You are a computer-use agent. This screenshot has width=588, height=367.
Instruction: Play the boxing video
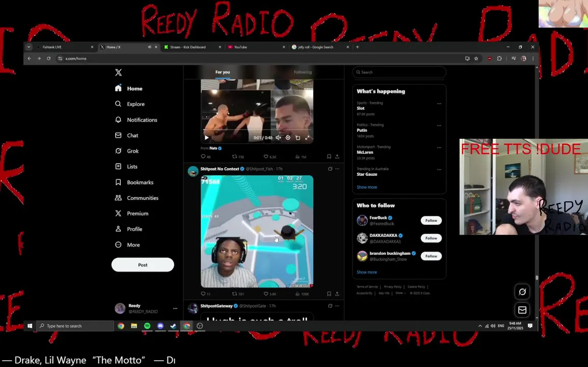(x=207, y=138)
